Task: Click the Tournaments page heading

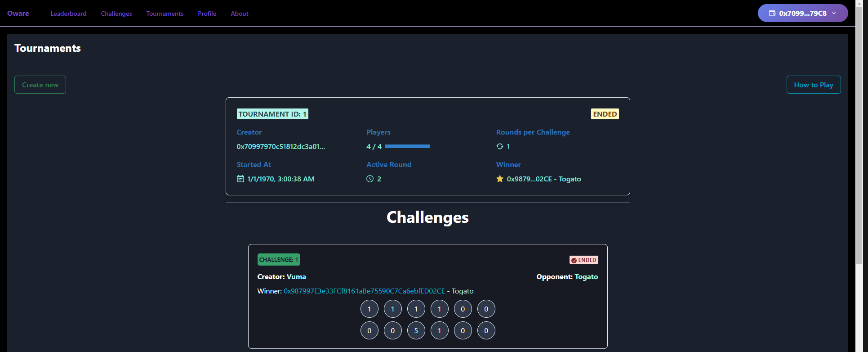Action: coord(48,48)
